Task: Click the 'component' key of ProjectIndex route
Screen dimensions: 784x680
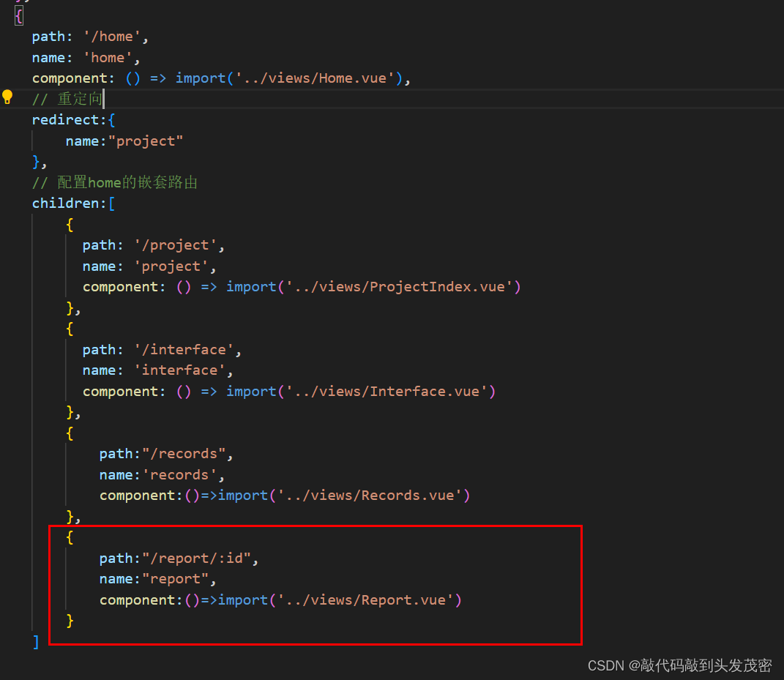Action: (120, 287)
